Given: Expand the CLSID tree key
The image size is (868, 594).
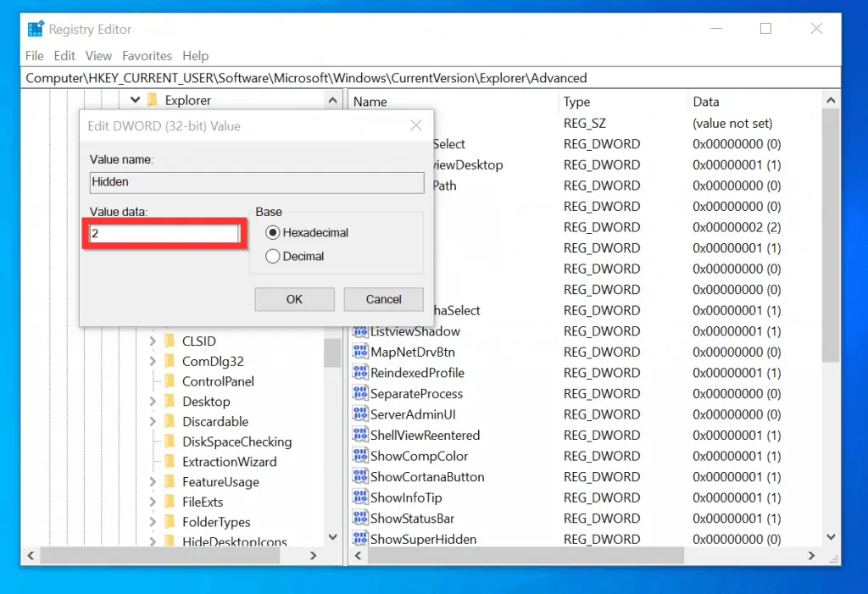Looking at the screenshot, I should (x=153, y=341).
